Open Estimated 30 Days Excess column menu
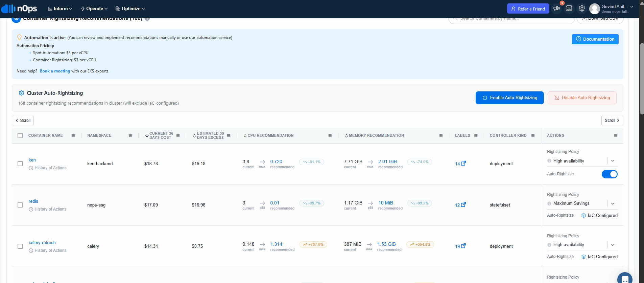 229,135
